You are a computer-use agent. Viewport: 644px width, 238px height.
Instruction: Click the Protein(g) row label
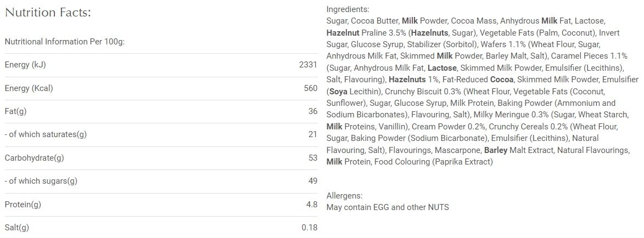[23, 205]
